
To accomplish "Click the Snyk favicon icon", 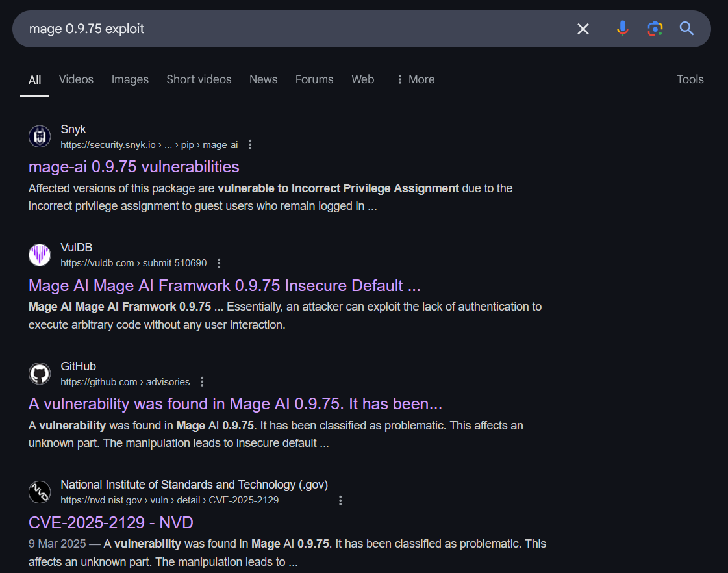I will pyautogui.click(x=40, y=136).
